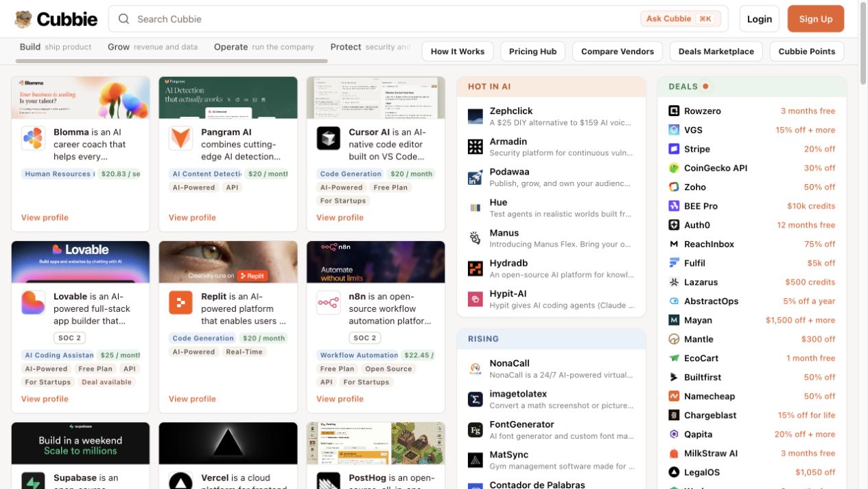868x489 pixels.
Task: Click the FontGenerator Fg icon
Action: point(476,430)
